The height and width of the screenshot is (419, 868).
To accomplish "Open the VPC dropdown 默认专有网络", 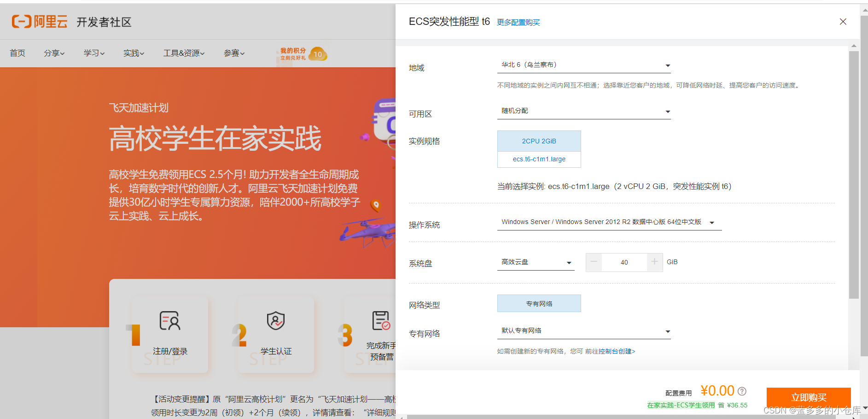I will click(x=584, y=331).
